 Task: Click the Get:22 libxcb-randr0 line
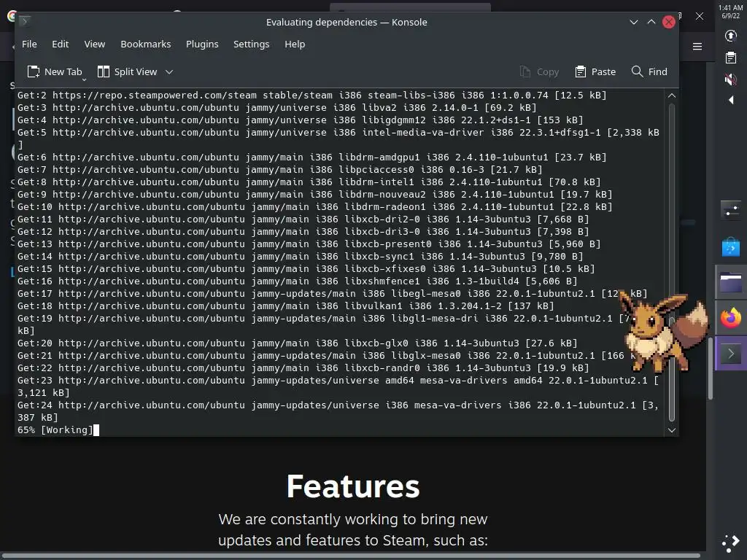[303, 368]
